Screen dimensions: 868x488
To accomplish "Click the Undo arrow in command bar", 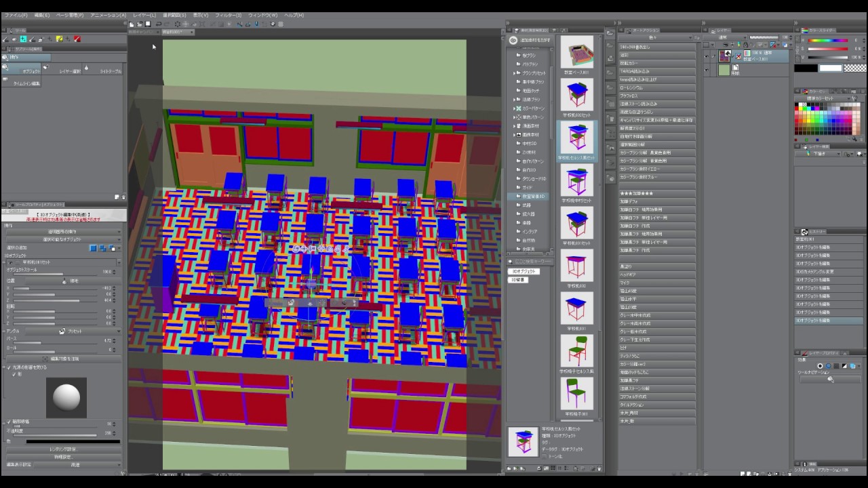I will coord(158,24).
